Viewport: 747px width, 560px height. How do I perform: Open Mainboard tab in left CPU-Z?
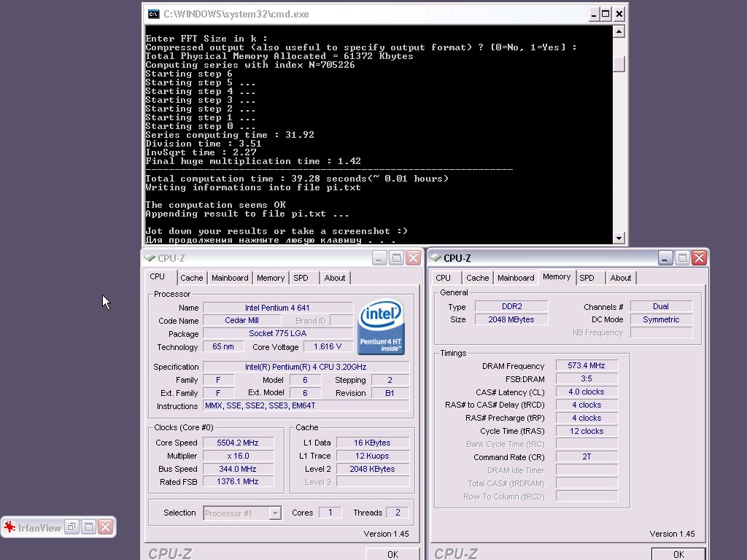coord(230,278)
